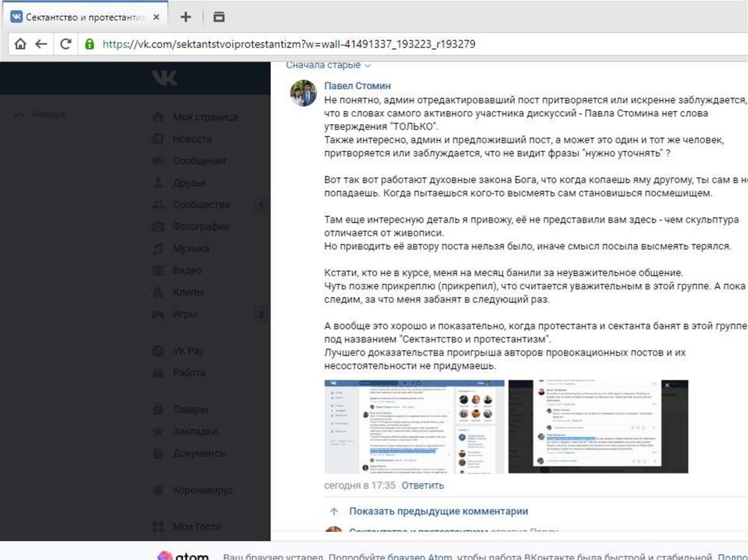Open the left attached screenshot thumbnail
Viewport: 748px width, 560px height.
(x=414, y=426)
